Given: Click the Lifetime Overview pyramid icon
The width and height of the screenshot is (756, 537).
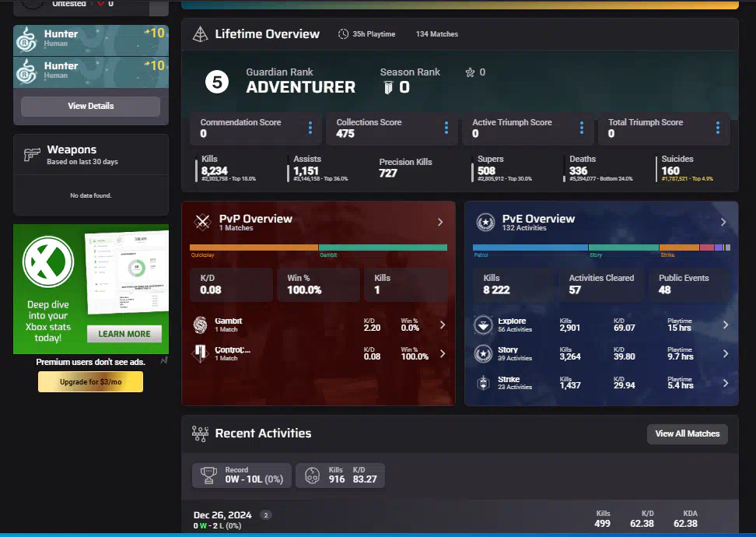Looking at the screenshot, I should (200, 34).
